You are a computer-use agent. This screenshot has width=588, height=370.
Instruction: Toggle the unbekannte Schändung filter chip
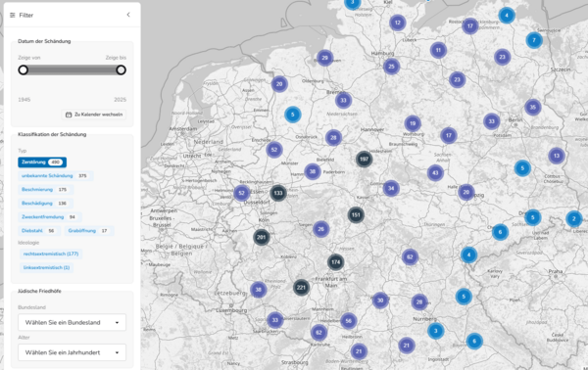tap(55, 176)
